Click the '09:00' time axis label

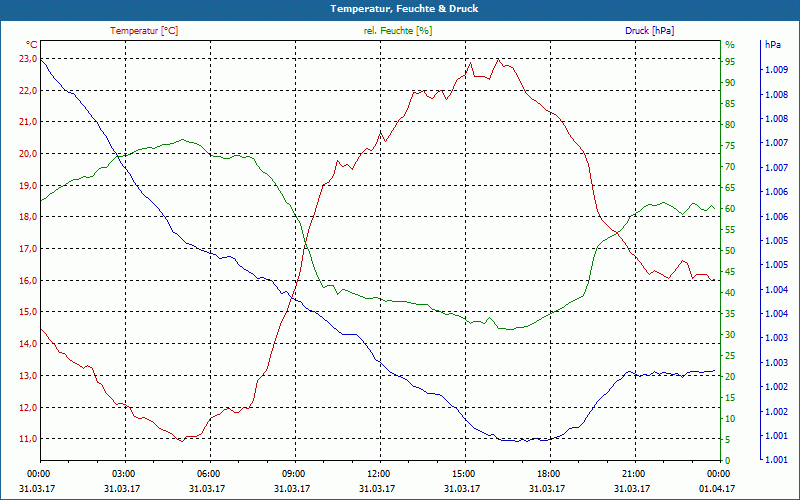click(295, 473)
